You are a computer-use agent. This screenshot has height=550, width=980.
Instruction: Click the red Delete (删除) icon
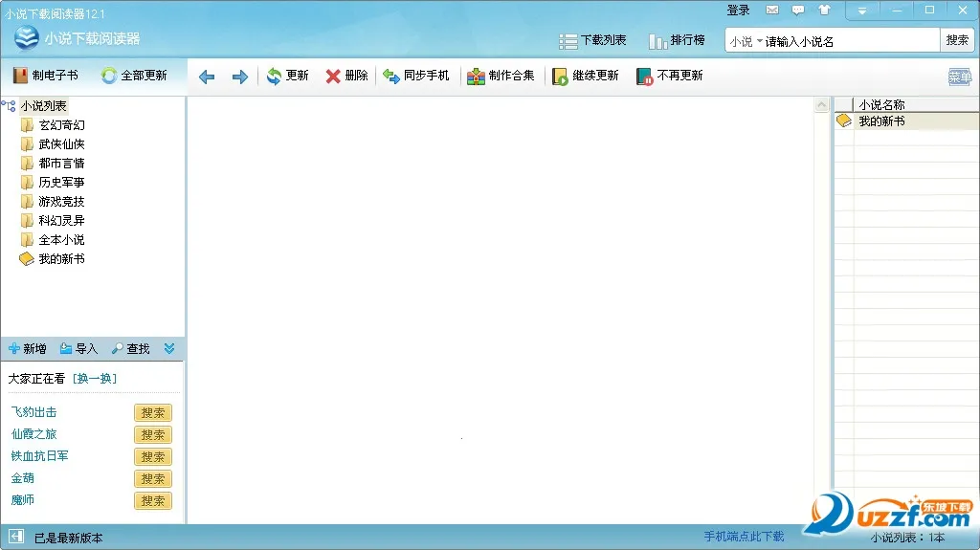pos(333,76)
